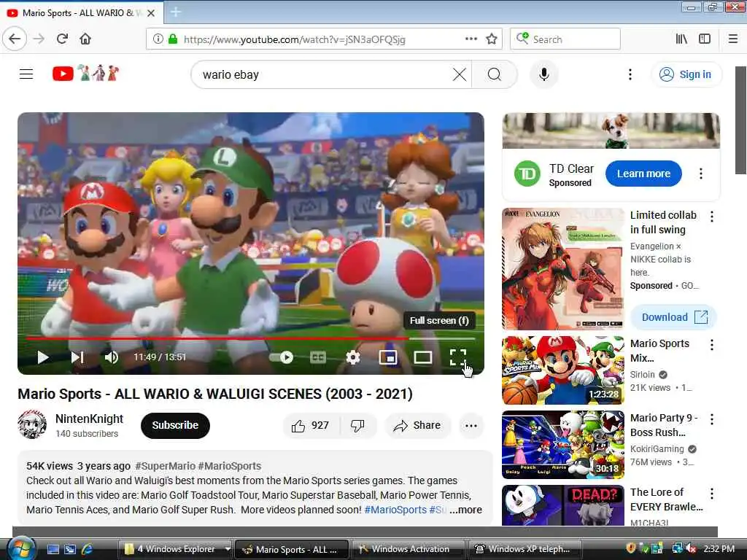The width and height of the screenshot is (747, 560).
Task: Click the browser Back arrow
Action: pyautogui.click(x=15, y=39)
